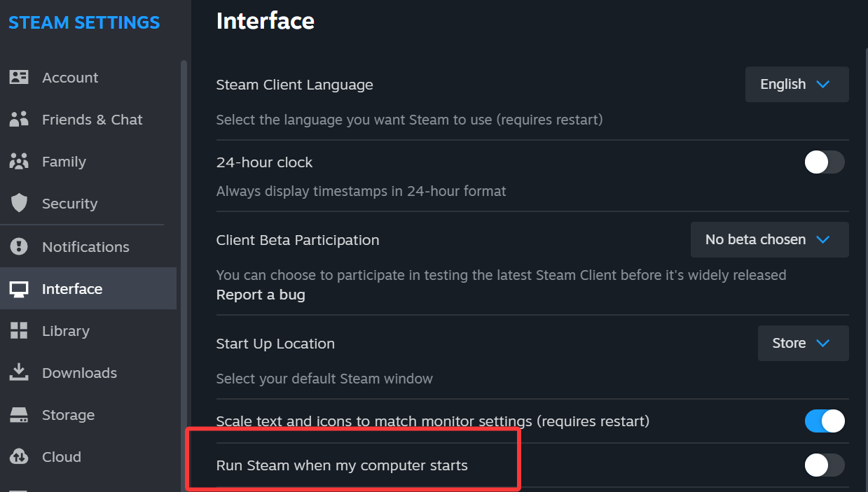The image size is (868, 492).
Task: Select the Cloud settings icon
Action: tap(20, 456)
